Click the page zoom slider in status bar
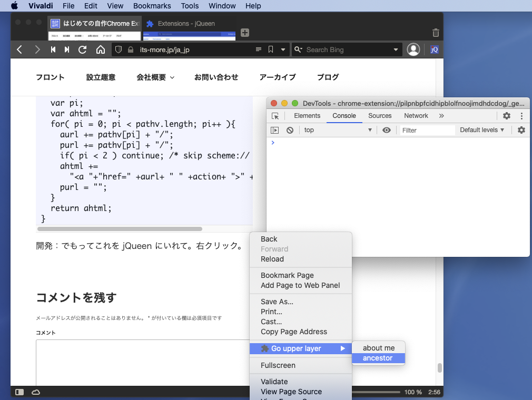 pos(377,392)
